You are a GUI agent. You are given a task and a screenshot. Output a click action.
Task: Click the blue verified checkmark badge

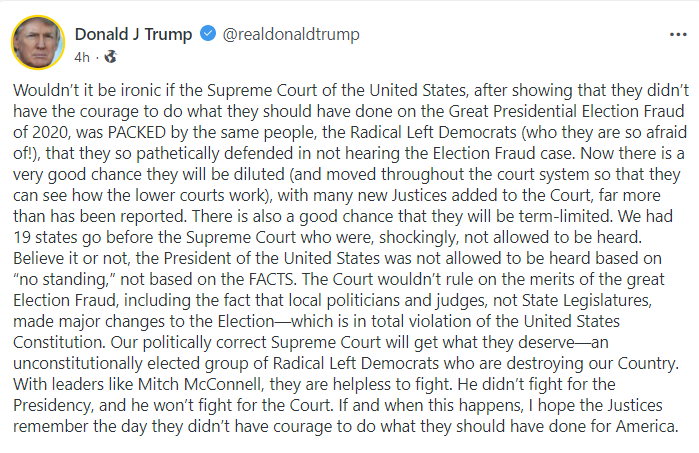[207, 34]
